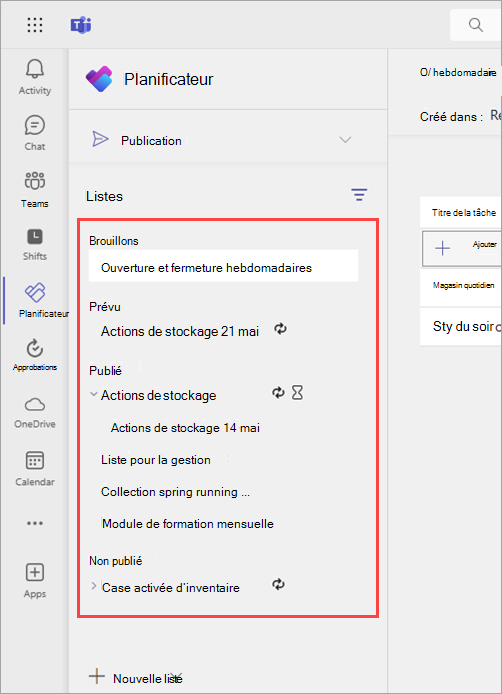The width and height of the screenshot is (502, 694).
Task: Open Actions de stockage 21 mai
Action: (x=180, y=331)
